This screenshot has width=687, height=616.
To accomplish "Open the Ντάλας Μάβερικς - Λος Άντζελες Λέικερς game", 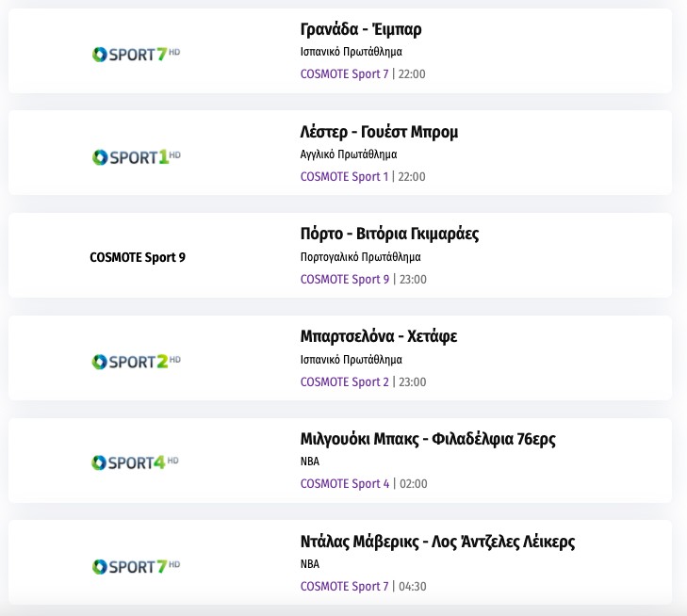I will tap(437, 542).
